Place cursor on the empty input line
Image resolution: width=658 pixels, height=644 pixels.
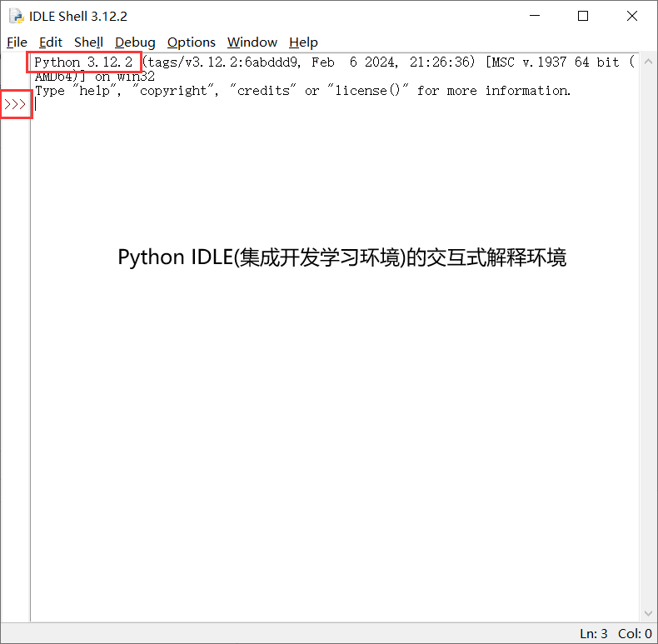click(x=250, y=105)
